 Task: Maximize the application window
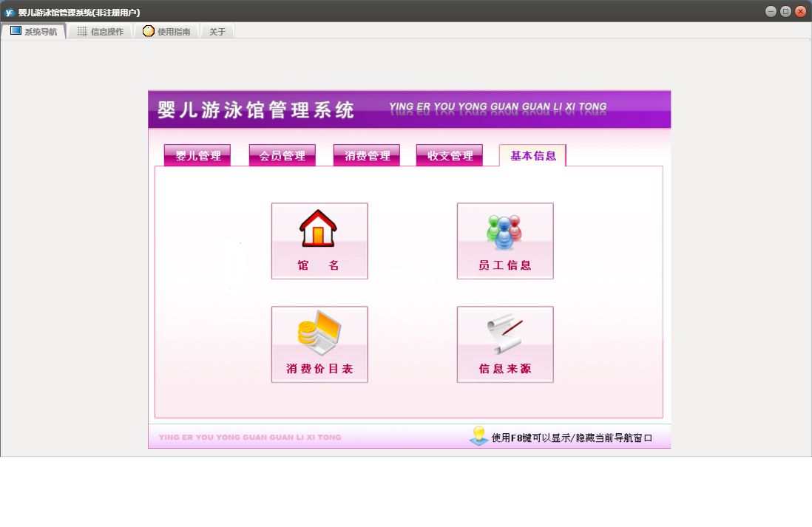tap(785, 11)
